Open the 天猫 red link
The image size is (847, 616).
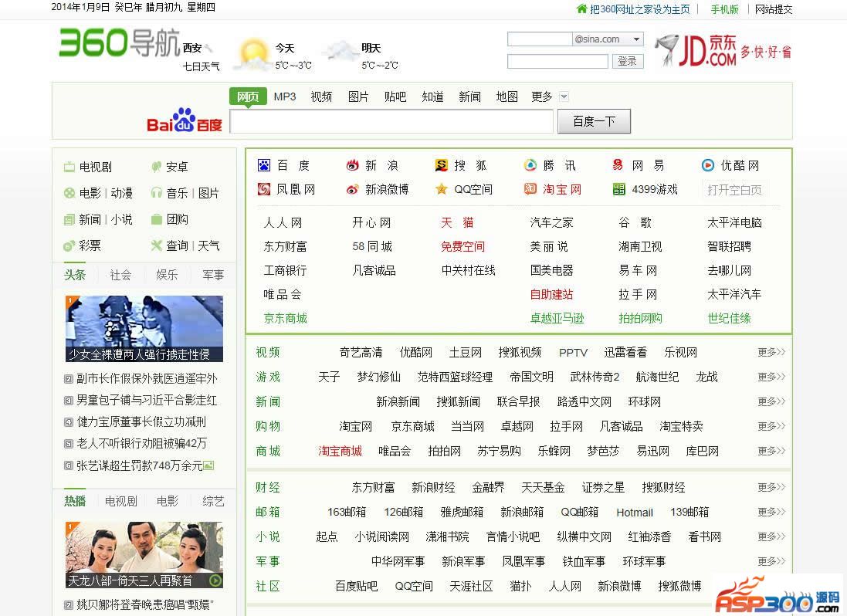457,222
